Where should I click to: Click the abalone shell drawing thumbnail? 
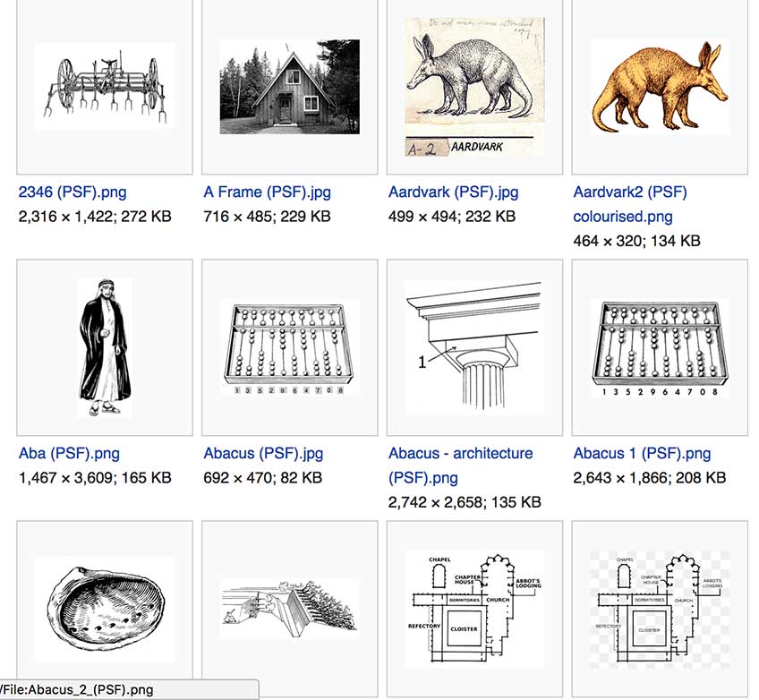105,609
